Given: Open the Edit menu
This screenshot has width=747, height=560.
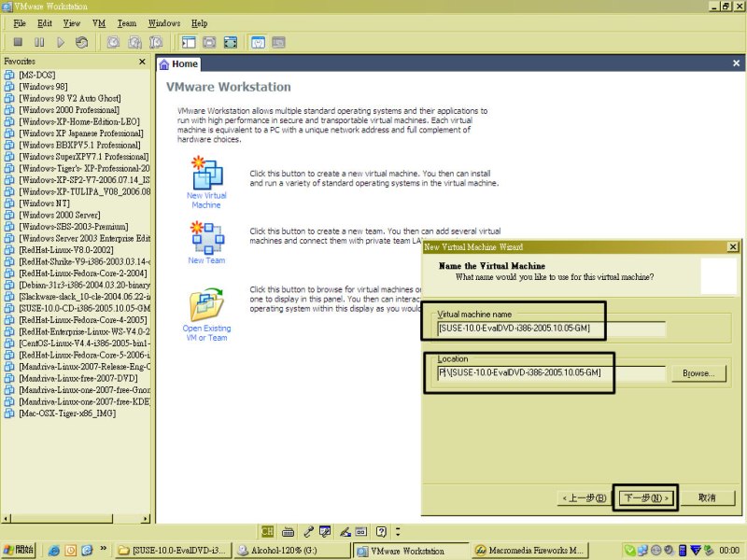Looking at the screenshot, I should coord(44,23).
